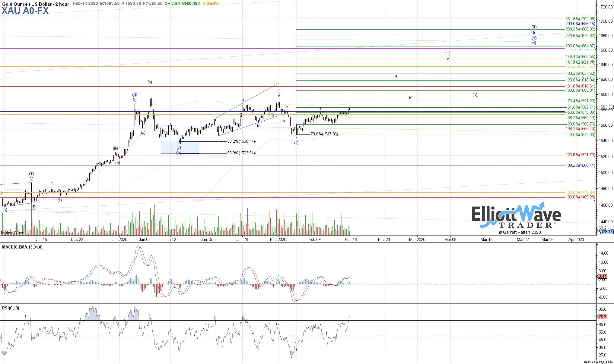This screenshot has width=614, height=364.
Task: Select the 38.2%(1569.10) Fibonacci label
Action: (581, 118)
